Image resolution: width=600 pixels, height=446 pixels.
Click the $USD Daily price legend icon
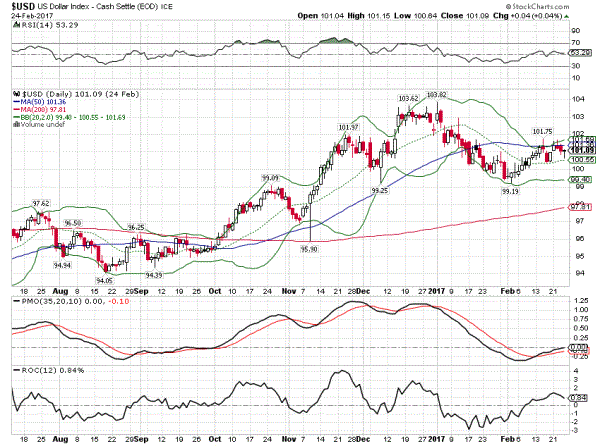click(x=14, y=93)
